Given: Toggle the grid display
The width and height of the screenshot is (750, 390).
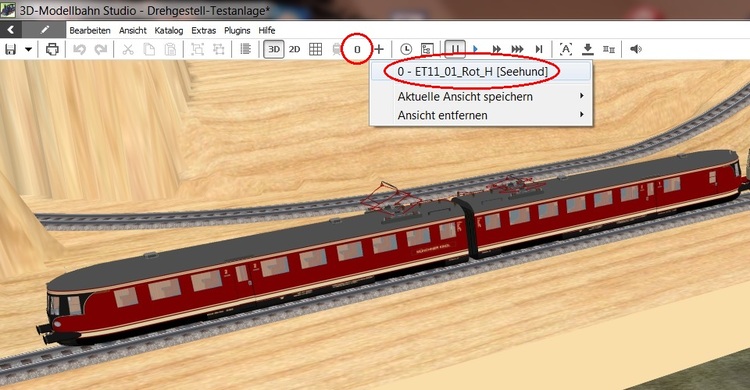Looking at the screenshot, I should click(315, 49).
